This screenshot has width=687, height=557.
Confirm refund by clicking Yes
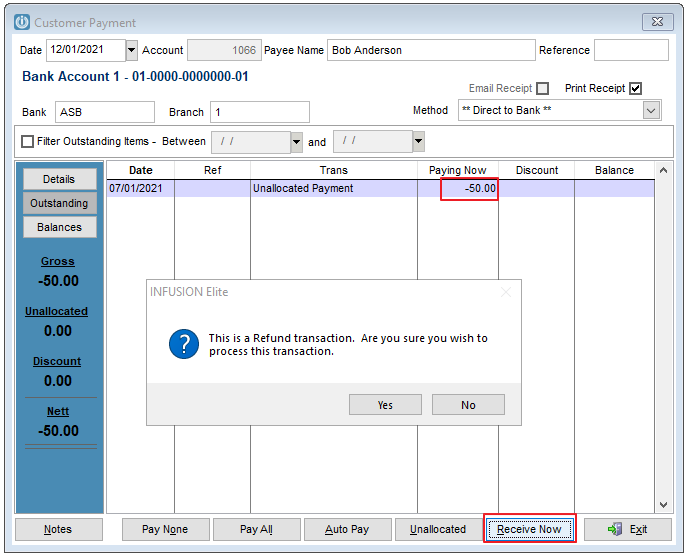385,405
